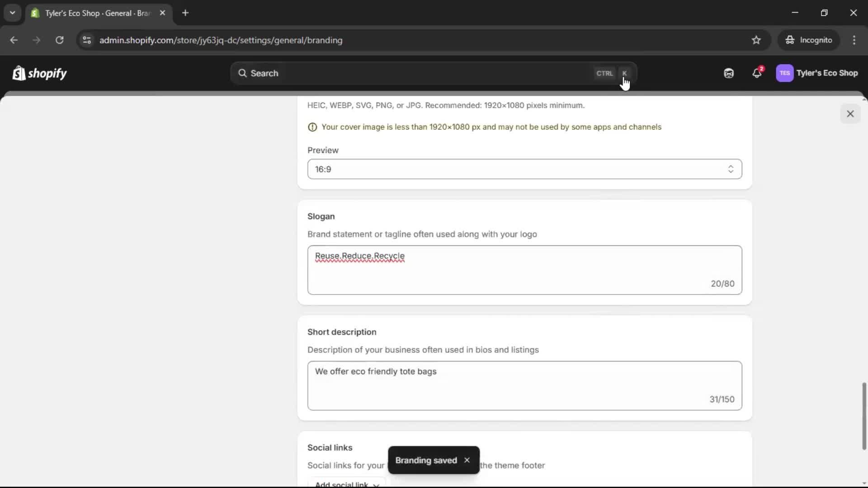
Task: Open the Shopify Sidekick assistant
Action: tap(728, 73)
